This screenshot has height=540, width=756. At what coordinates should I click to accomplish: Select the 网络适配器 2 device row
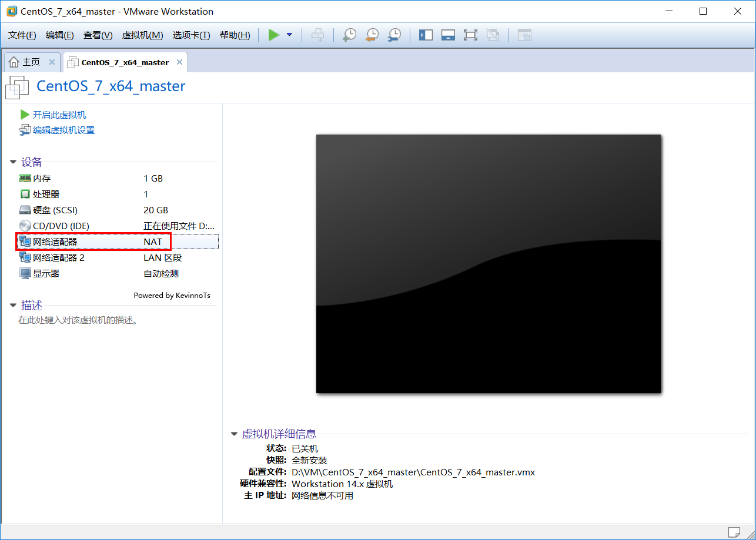pyautogui.click(x=118, y=257)
